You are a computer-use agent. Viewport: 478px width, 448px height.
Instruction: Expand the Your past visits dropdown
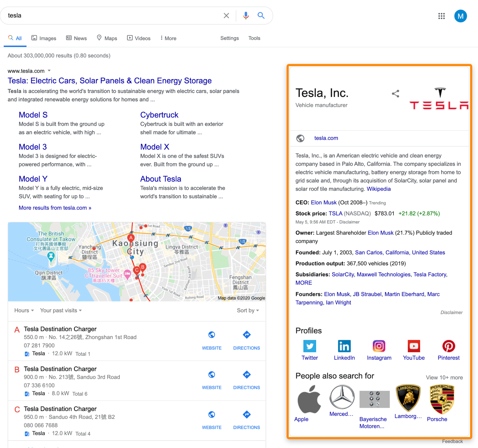click(61, 311)
